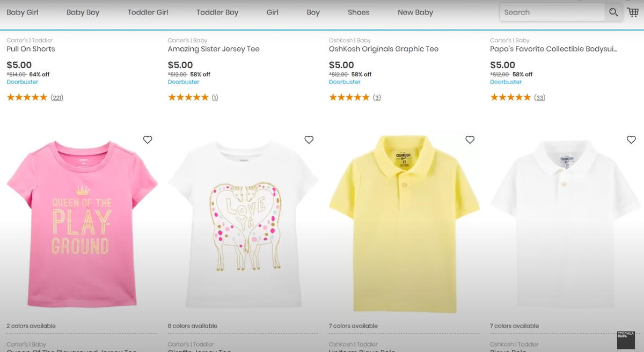Open Amazing Sister Jersey Tee link
This screenshot has width=644, height=352.
tap(214, 49)
